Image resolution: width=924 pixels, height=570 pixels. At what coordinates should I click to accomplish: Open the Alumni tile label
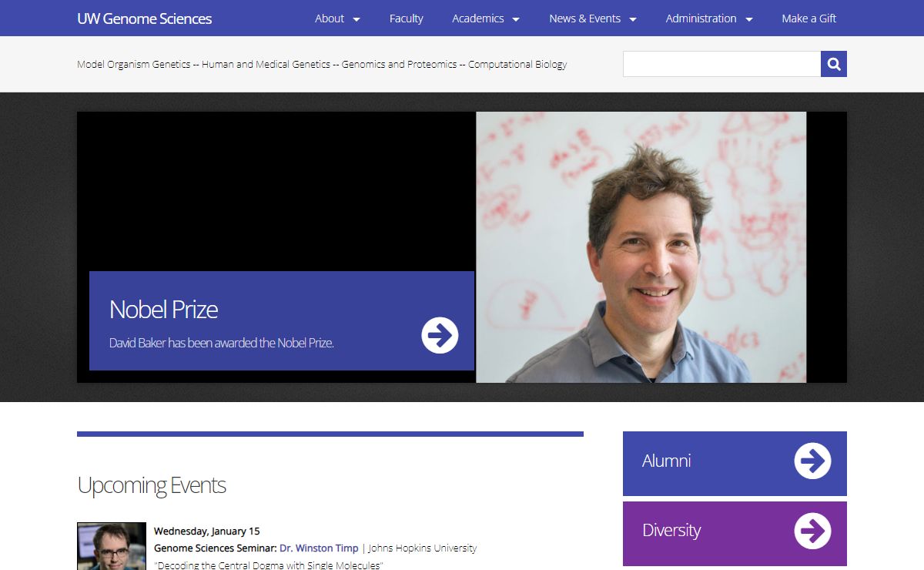click(667, 461)
